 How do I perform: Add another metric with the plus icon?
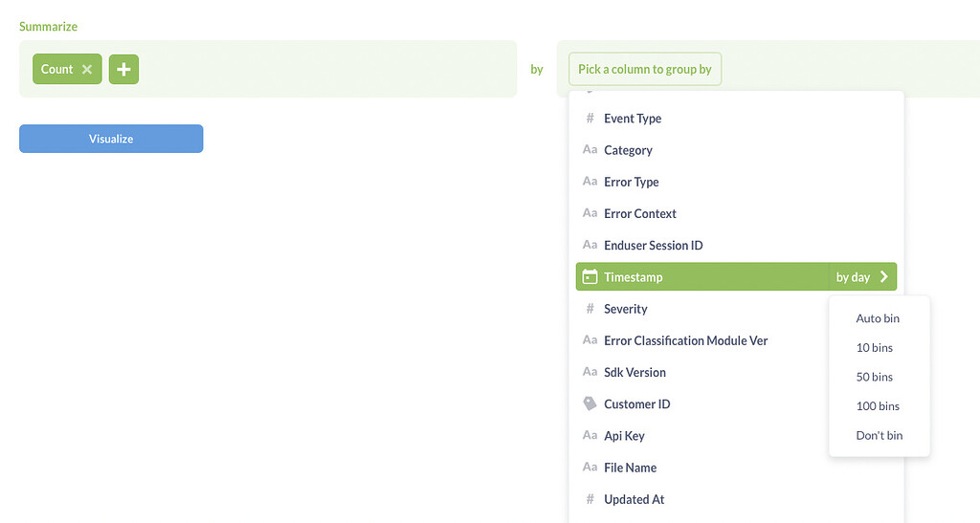[x=123, y=70]
